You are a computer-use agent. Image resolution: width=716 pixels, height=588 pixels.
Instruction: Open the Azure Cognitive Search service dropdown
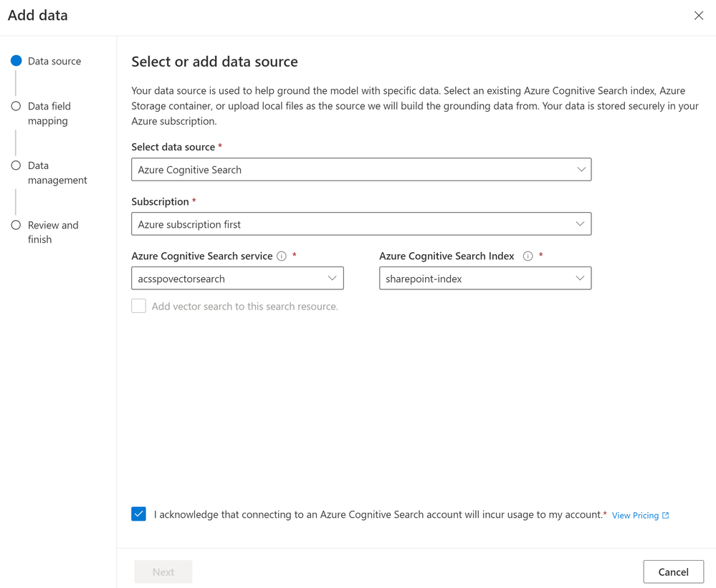pos(237,279)
